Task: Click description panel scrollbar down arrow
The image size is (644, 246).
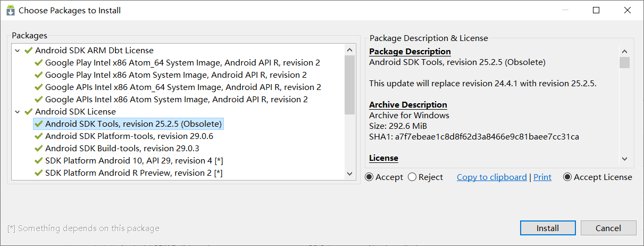Action: [625, 158]
